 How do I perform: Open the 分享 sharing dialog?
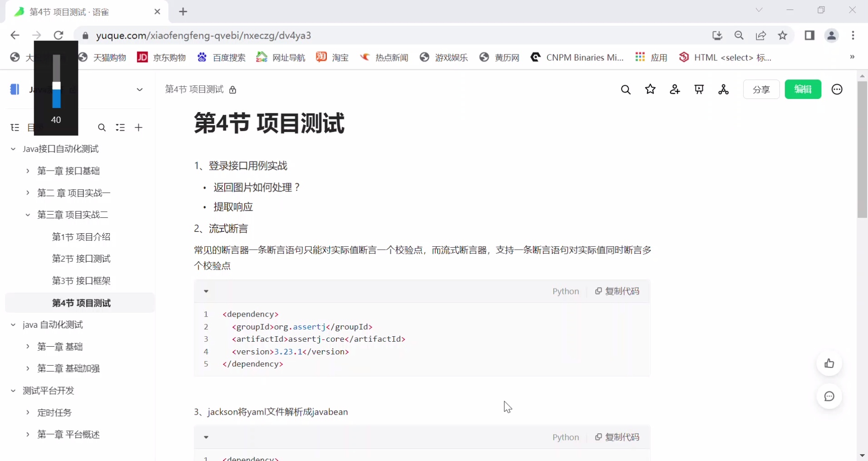click(x=761, y=89)
